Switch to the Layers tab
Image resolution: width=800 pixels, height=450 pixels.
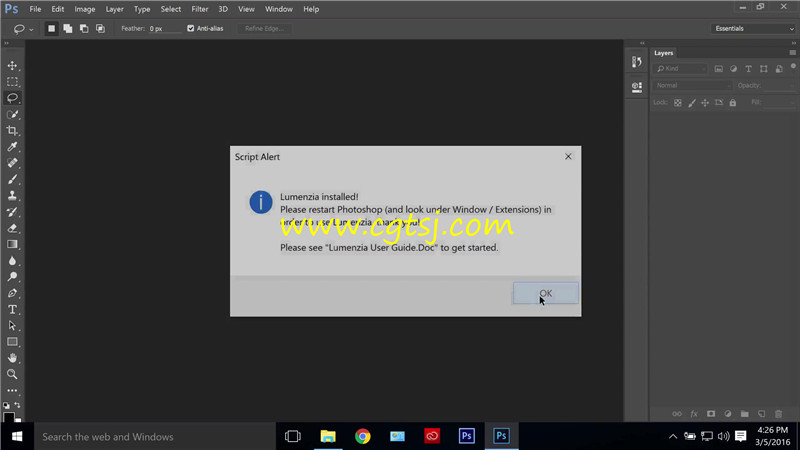click(x=663, y=53)
